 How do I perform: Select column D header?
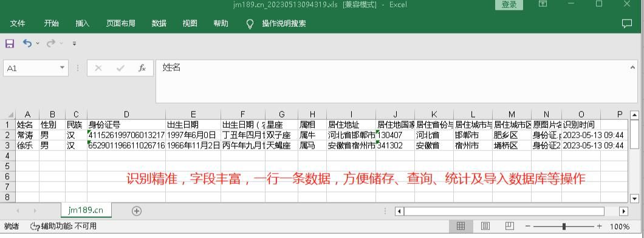tap(126, 114)
